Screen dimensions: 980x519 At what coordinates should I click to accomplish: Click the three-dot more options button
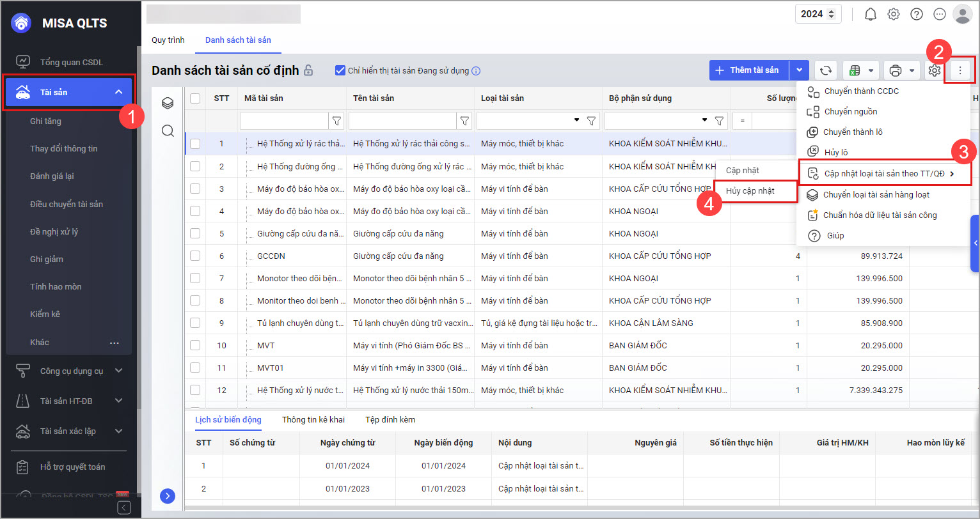click(x=960, y=70)
